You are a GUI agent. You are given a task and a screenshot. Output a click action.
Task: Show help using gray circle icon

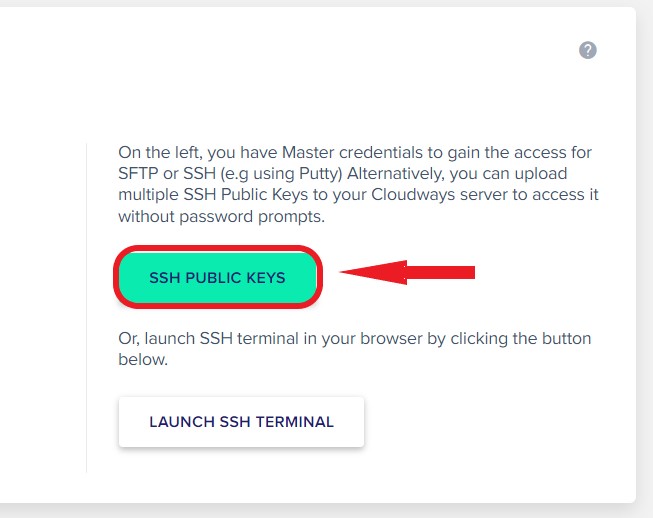point(588,50)
